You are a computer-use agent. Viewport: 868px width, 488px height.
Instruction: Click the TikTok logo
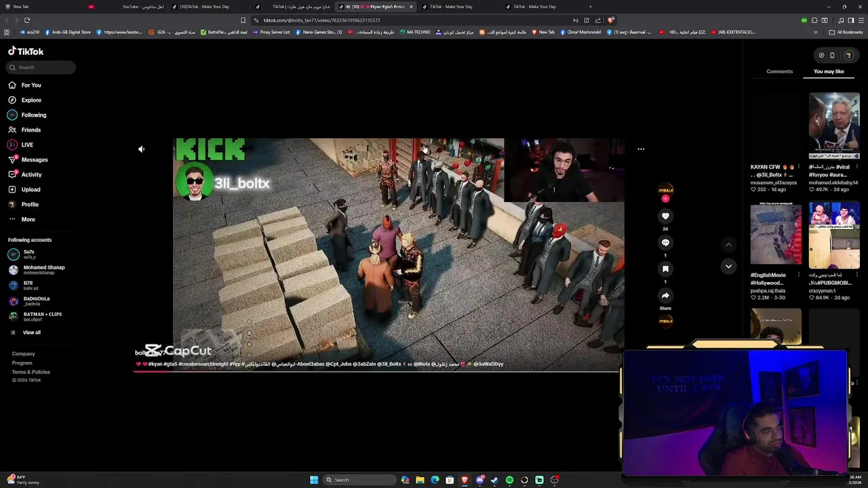(x=26, y=52)
